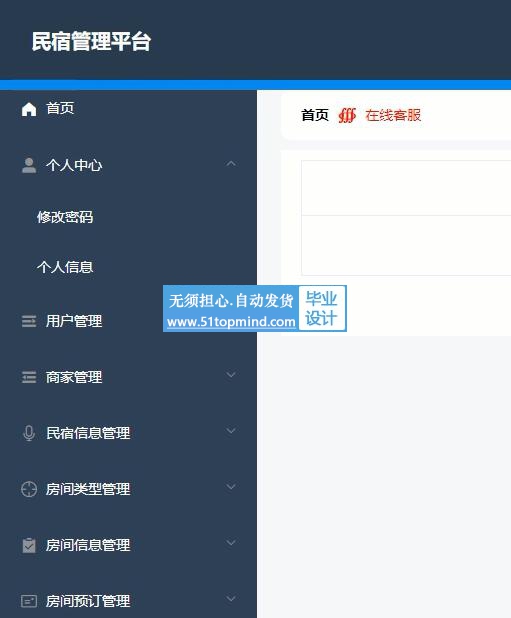511x618 pixels.
Task: Expand the 商家管理 chevron
Action: pyautogui.click(x=231, y=374)
